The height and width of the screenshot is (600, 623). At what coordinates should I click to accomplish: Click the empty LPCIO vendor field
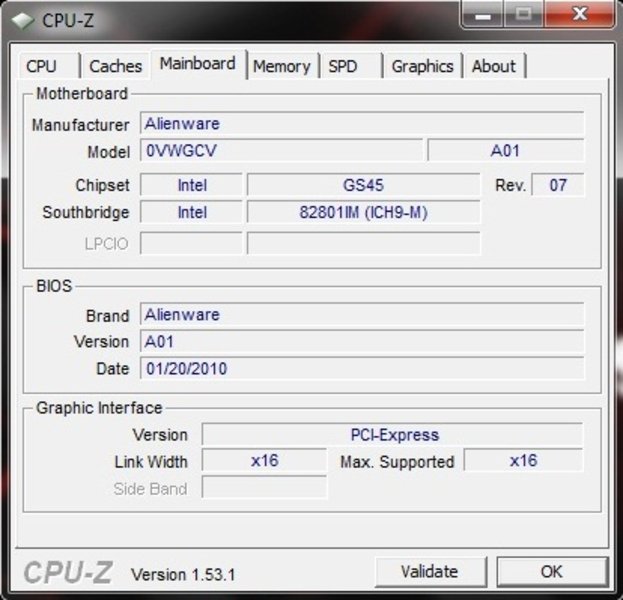192,243
